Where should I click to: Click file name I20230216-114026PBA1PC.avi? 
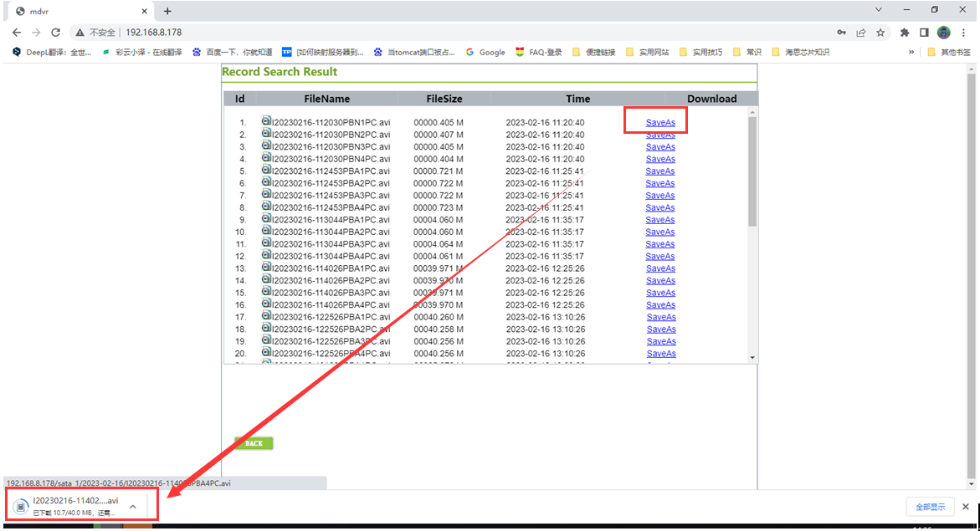(x=331, y=268)
